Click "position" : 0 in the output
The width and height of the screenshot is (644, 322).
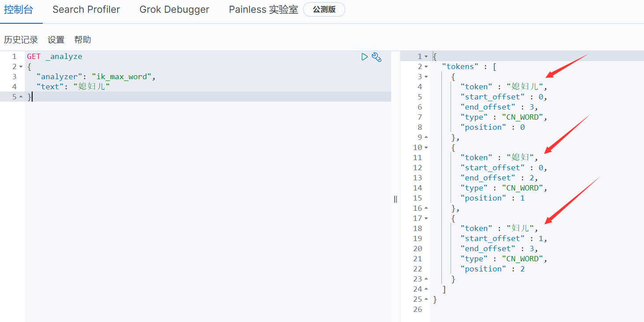pyautogui.click(x=492, y=127)
